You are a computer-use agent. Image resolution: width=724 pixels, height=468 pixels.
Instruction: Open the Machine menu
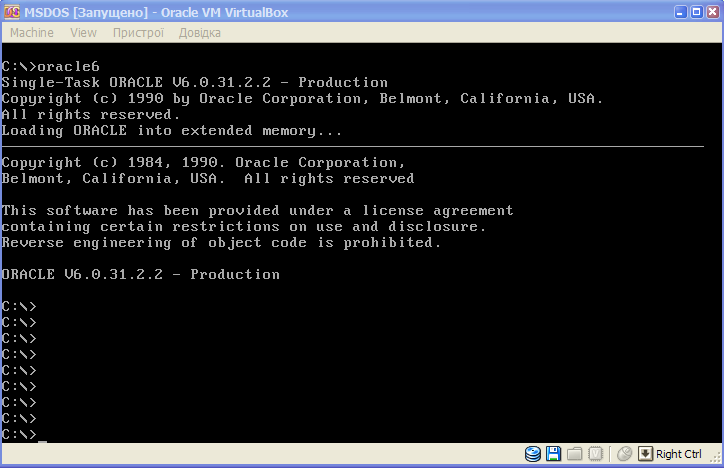coord(31,33)
